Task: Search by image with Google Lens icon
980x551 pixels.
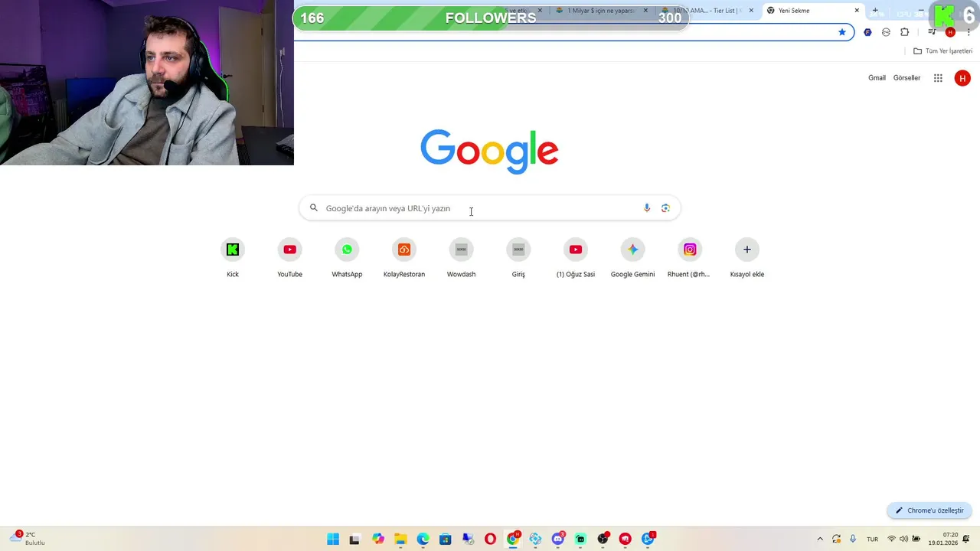Action: pyautogui.click(x=665, y=208)
